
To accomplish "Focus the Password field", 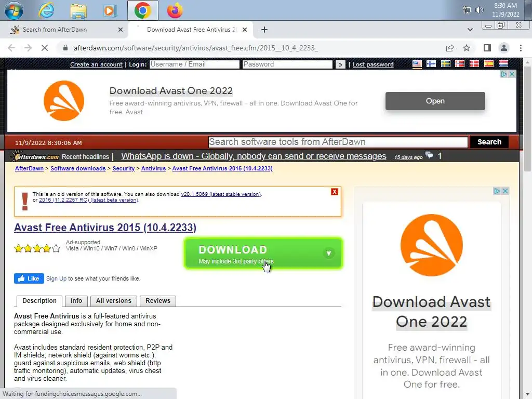I will coord(287,64).
